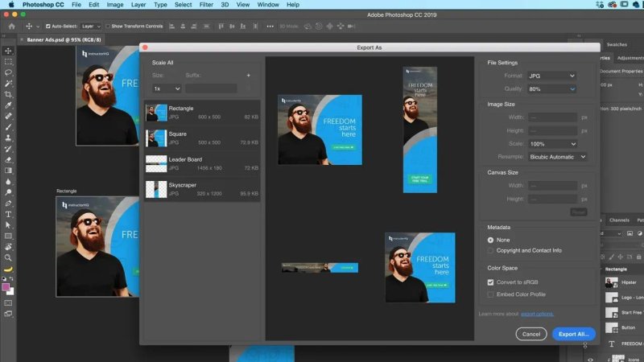
Task: Enable Embed Color Profile checkbox
Action: pyautogui.click(x=490, y=294)
